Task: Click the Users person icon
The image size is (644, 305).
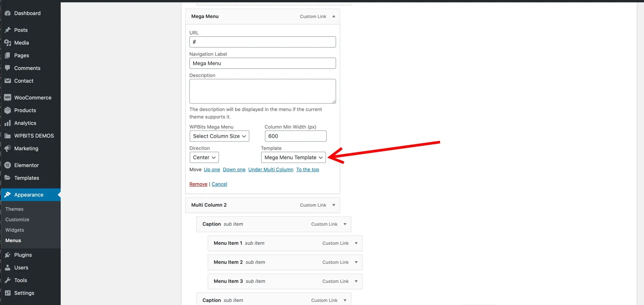Action: 7,268
